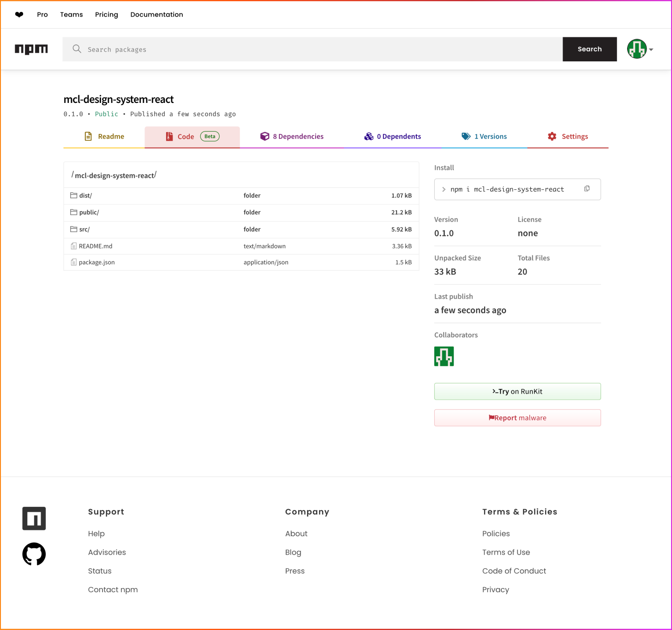Open Privacy footer link
Image resolution: width=672 pixels, height=630 pixels.
click(x=496, y=589)
